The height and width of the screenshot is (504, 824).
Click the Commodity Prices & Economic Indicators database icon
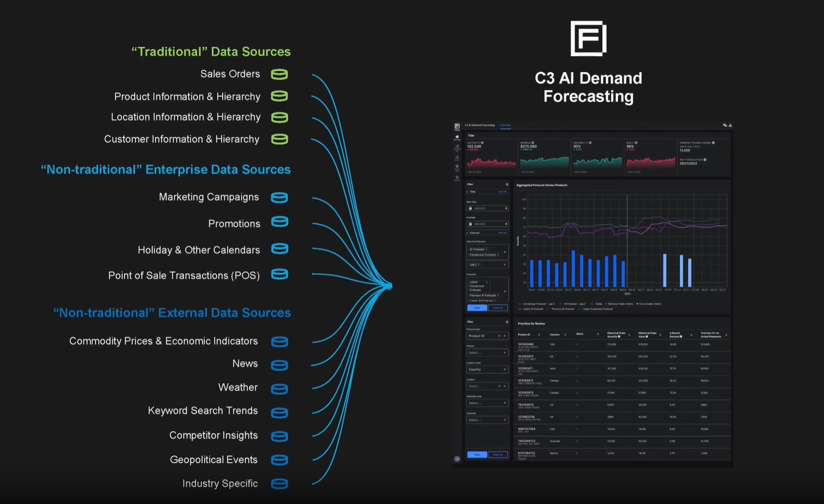pos(279,342)
